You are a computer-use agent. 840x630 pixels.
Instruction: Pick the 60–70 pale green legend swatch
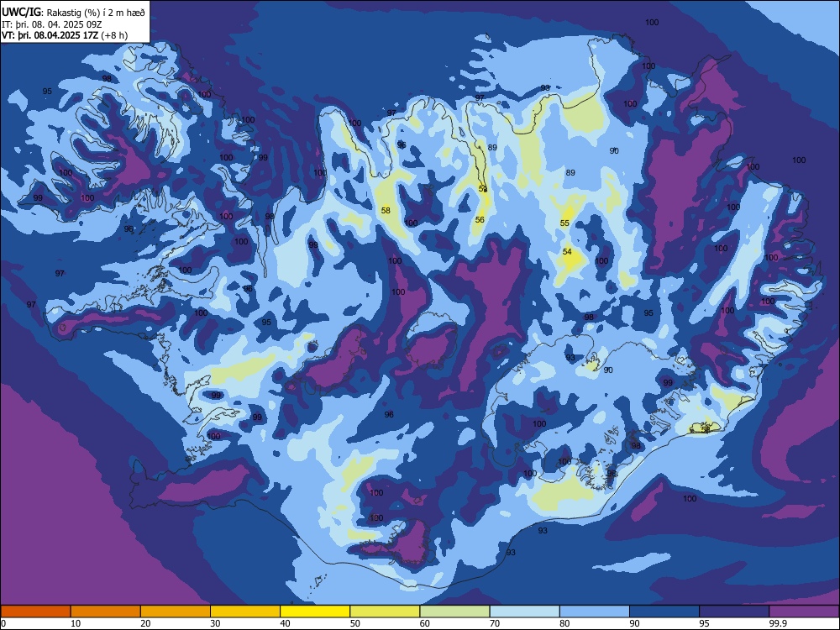454,612
